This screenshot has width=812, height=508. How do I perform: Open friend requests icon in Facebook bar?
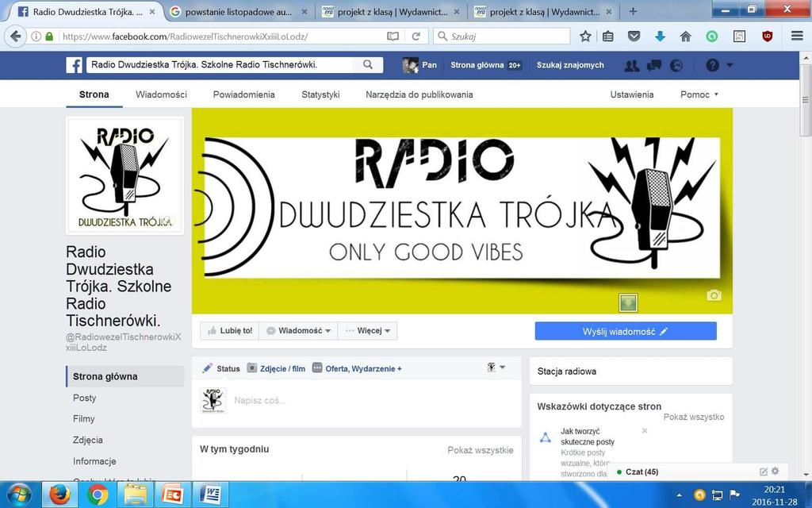tap(632, 65)
